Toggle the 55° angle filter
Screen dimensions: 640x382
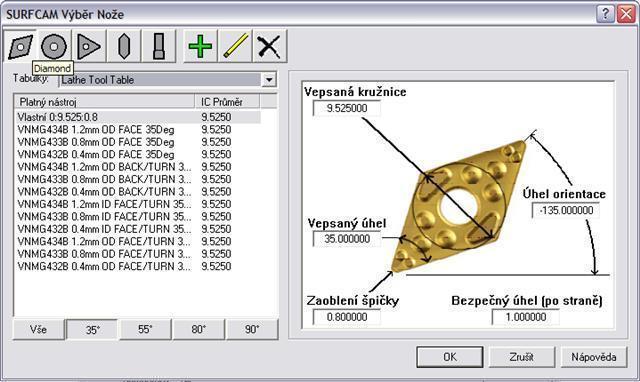click(145, 330)
